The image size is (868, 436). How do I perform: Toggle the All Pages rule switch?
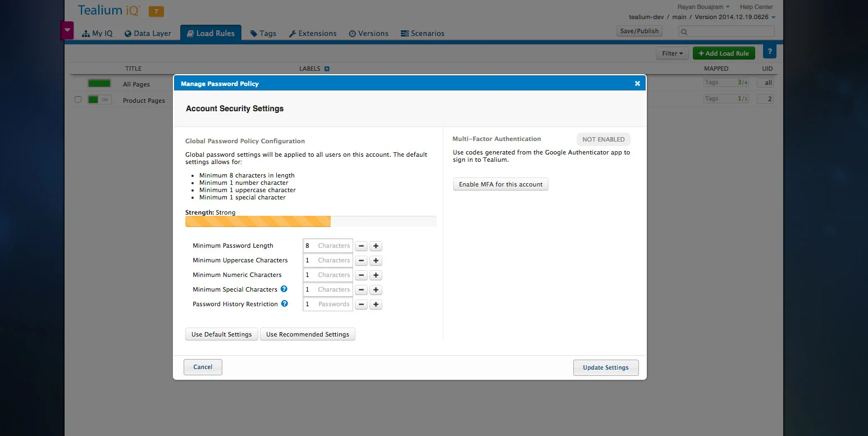99,83
